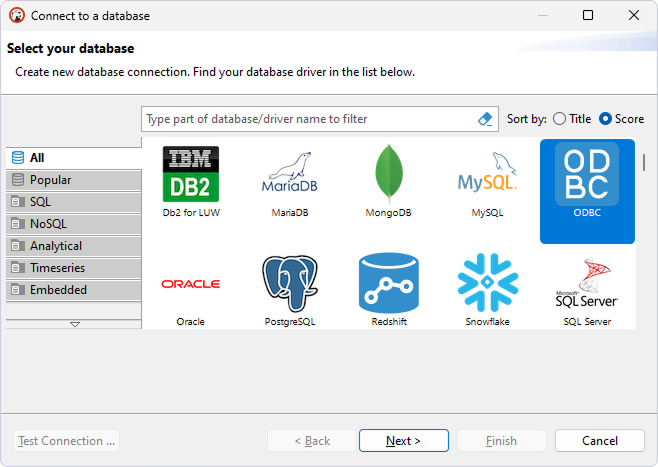Choose the Snowflake database icon
The height and width of the screenshot is (467, 658).
click(x=487, y=283)
